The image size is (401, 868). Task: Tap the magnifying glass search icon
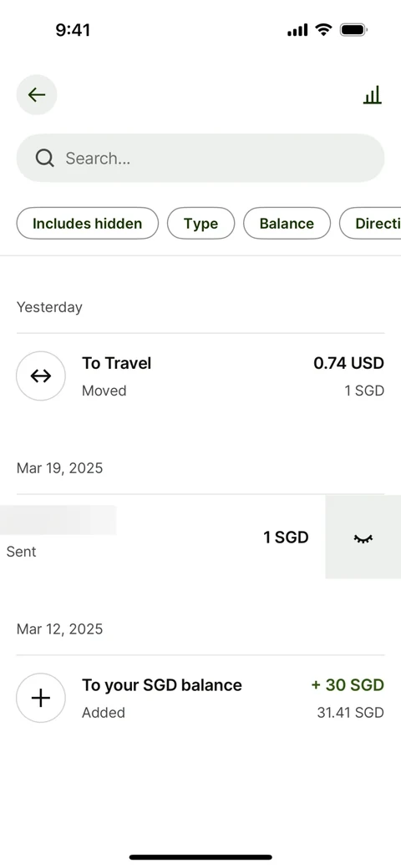tap(45, 159)
